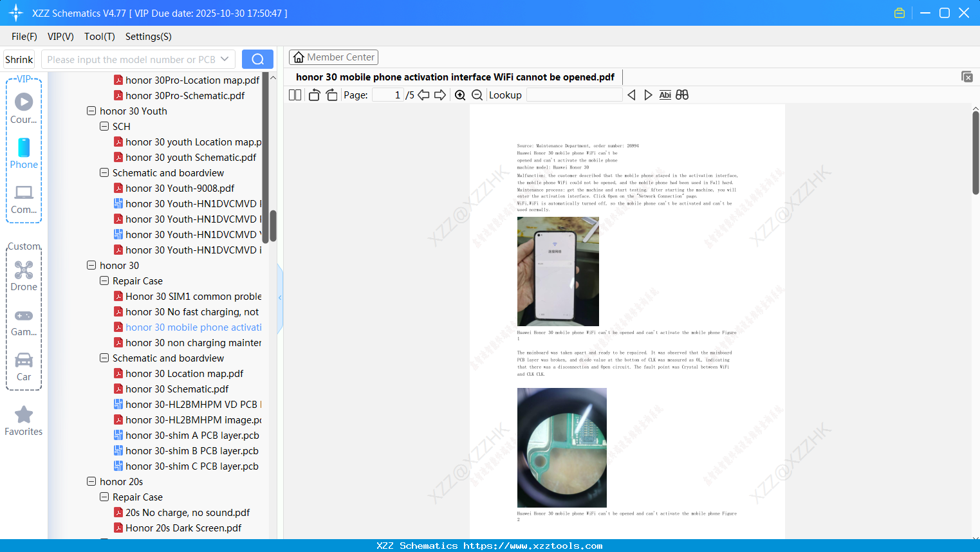Open honor 30 youth Location map file

tap(187, 142)
